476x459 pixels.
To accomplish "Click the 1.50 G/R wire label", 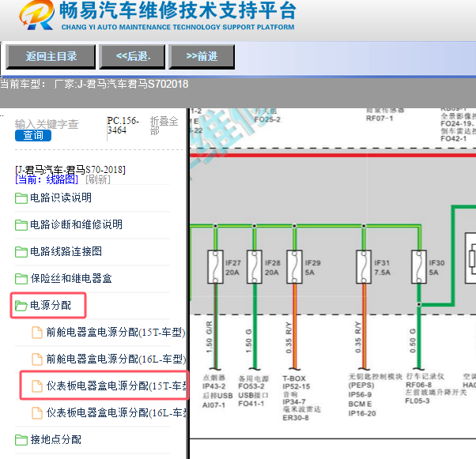I will (x=210, y=337).
